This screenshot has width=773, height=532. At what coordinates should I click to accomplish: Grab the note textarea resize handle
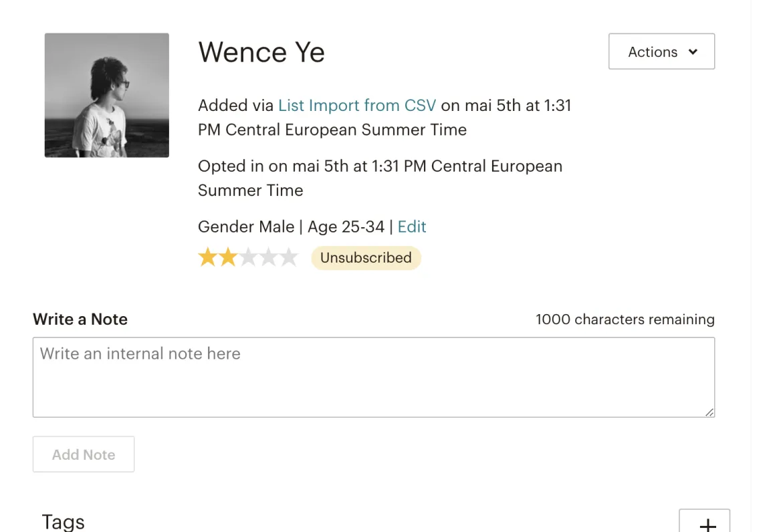coord(709,412)
